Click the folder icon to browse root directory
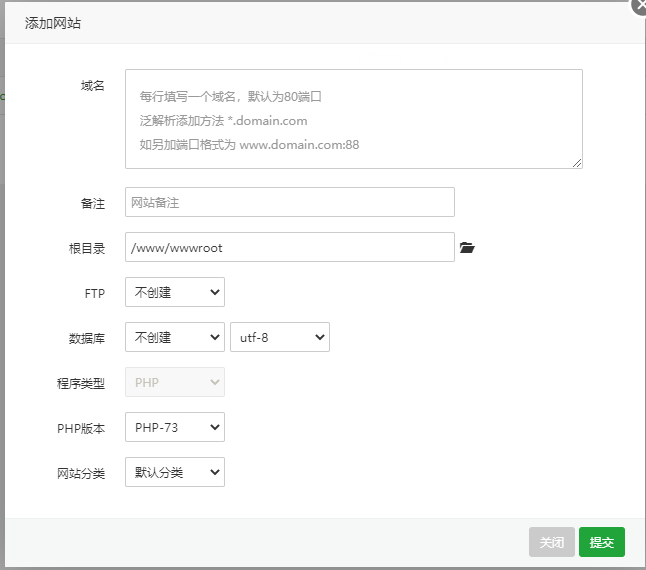The height and width of the screenshot is (570, 646). click(466, 248)
